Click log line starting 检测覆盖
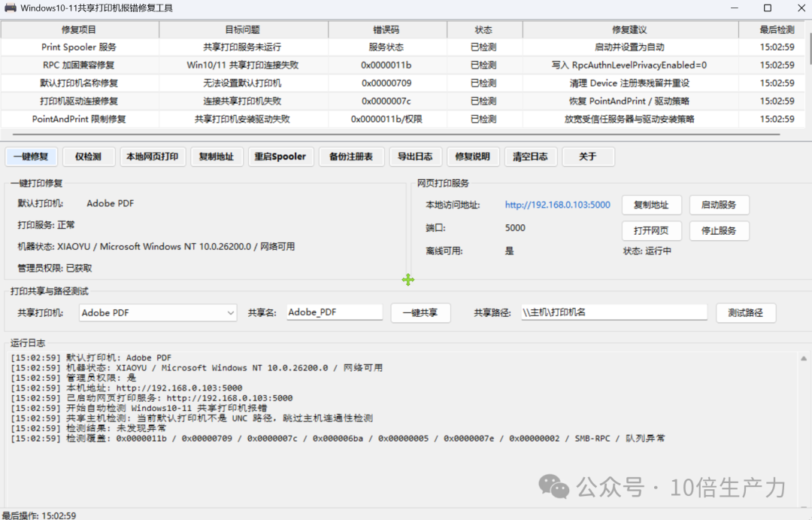 point(338,439)
